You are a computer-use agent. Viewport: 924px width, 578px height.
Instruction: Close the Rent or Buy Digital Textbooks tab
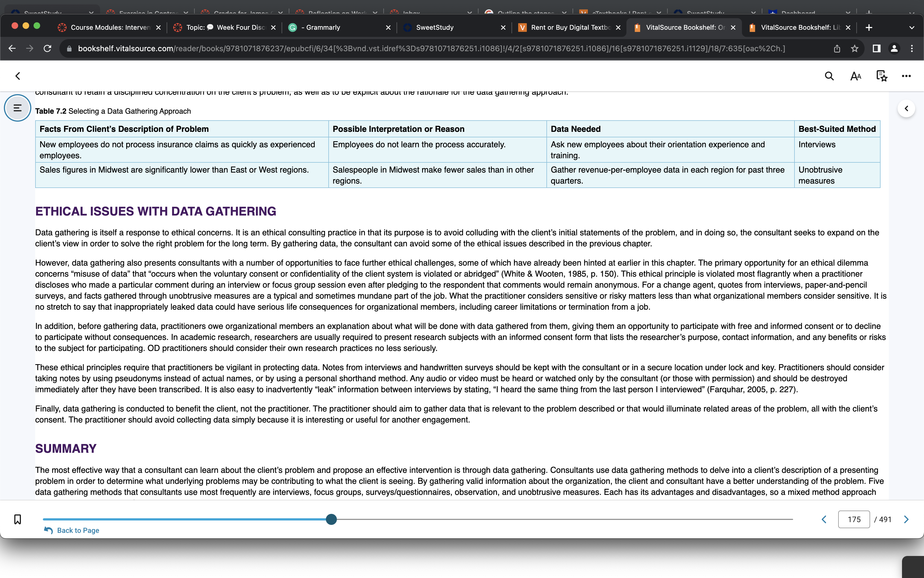coord(618,28)
